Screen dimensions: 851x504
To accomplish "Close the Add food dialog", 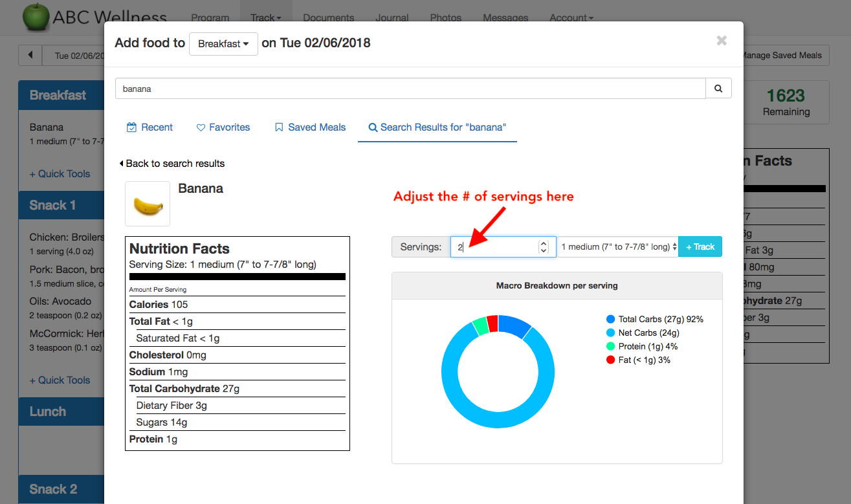I will click(722, 41).
